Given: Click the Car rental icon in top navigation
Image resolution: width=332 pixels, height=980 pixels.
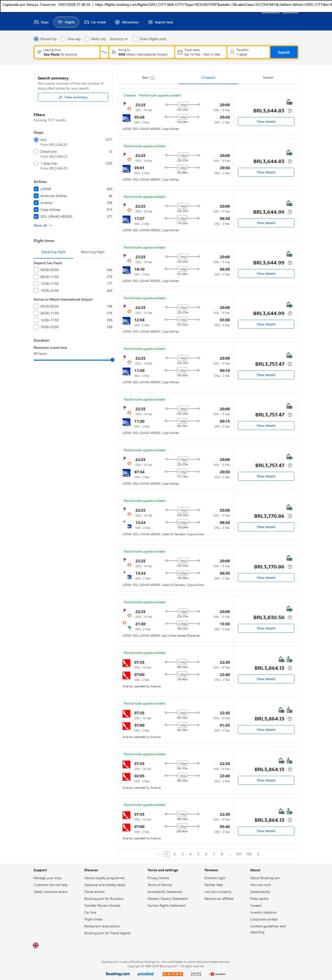Looking at the screenshot, I should coord(87,22).
